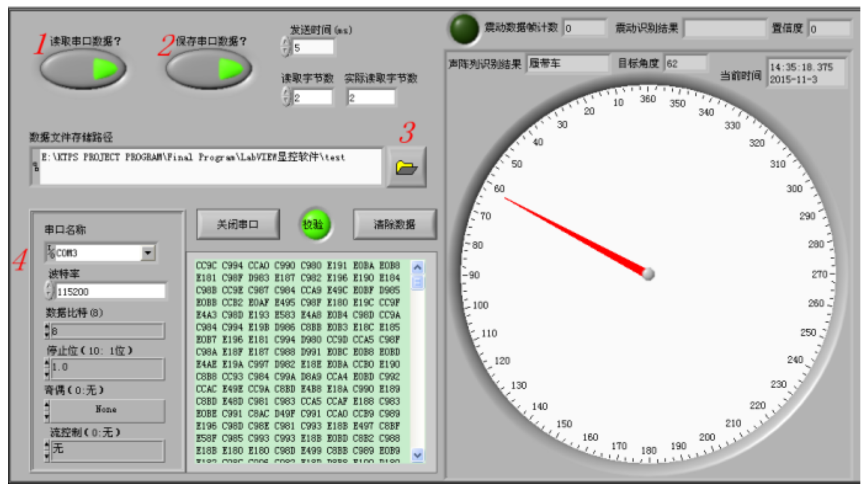Click the 奇偶 None parity selector
The width and height of the screenshot is (868, 492).
coord(106,410)
